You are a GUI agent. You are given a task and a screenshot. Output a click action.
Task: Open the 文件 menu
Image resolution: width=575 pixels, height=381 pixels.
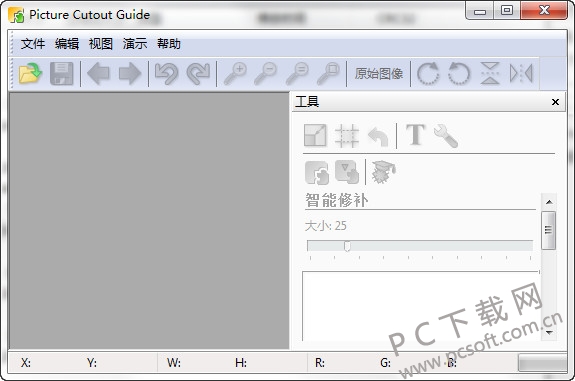point(33,44)
